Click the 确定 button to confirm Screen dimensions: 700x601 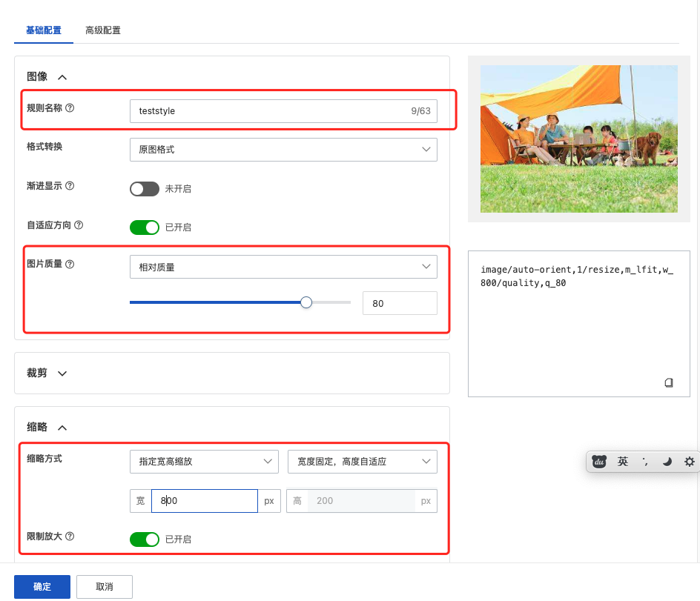point(42,587)
